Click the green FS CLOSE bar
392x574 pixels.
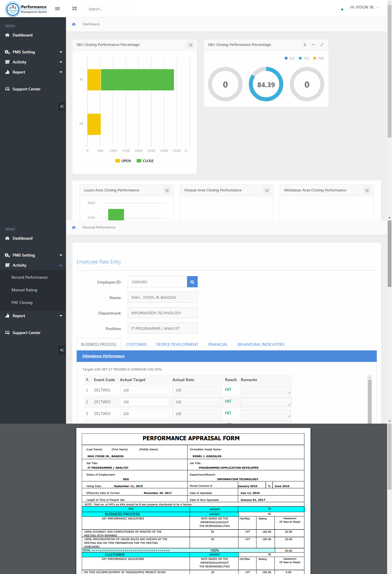pyautogui.click(x=137, y=80)
